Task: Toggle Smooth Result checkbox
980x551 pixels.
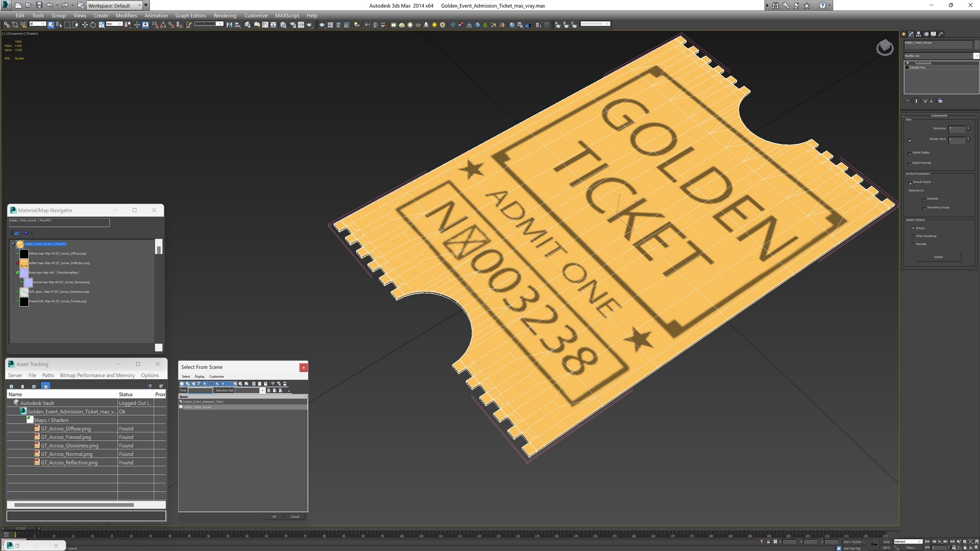Action: [910, 183]
